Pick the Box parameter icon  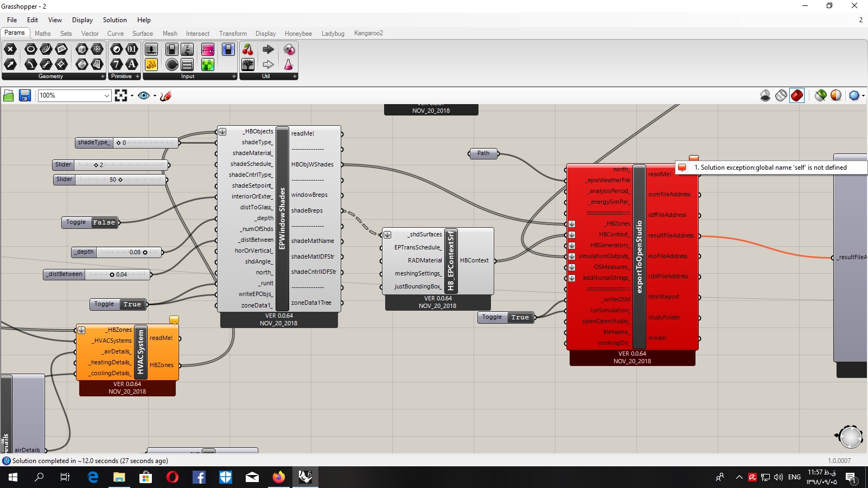coord(82,49)
